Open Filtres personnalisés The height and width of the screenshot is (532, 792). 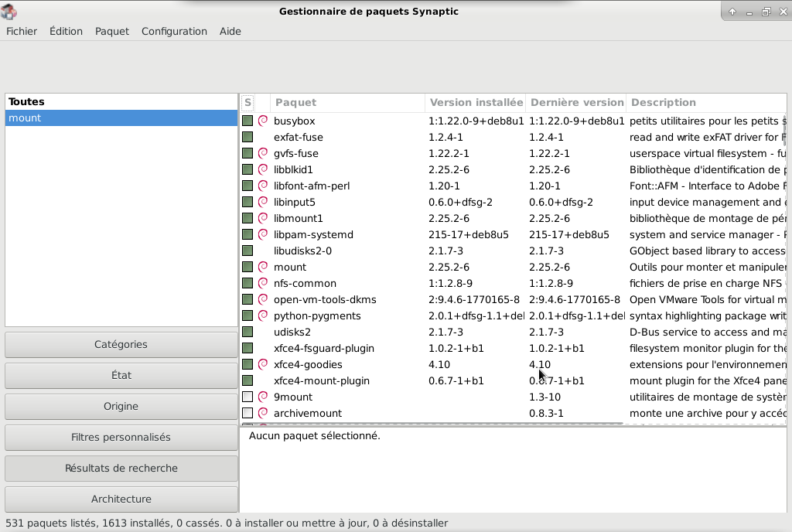pos(121,437)
